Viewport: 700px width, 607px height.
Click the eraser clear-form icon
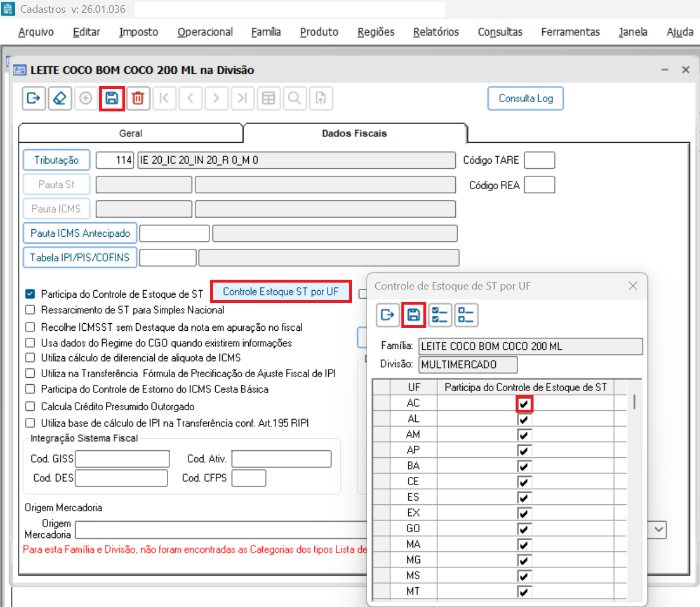tap(60, 98)
